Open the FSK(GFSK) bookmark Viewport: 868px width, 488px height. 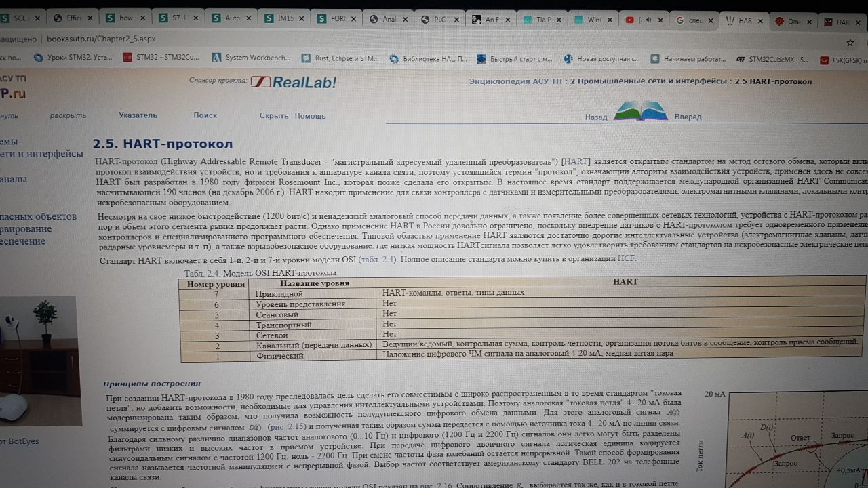pos(844,60)
